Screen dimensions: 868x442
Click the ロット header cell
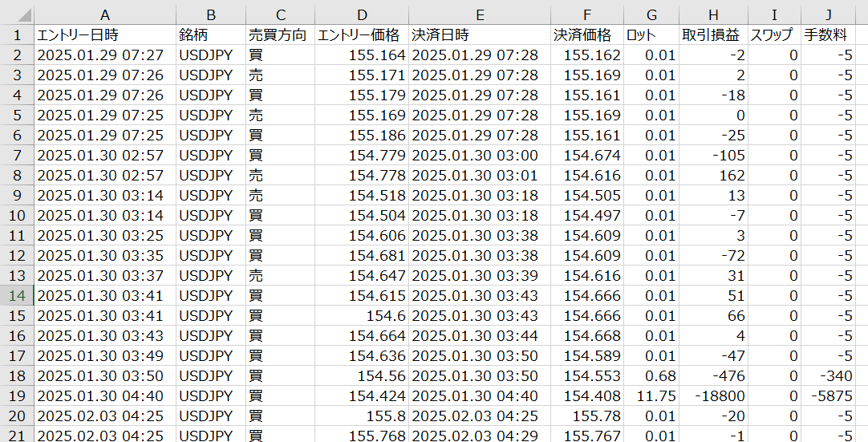pyautogui.click(x=651, y=35)
